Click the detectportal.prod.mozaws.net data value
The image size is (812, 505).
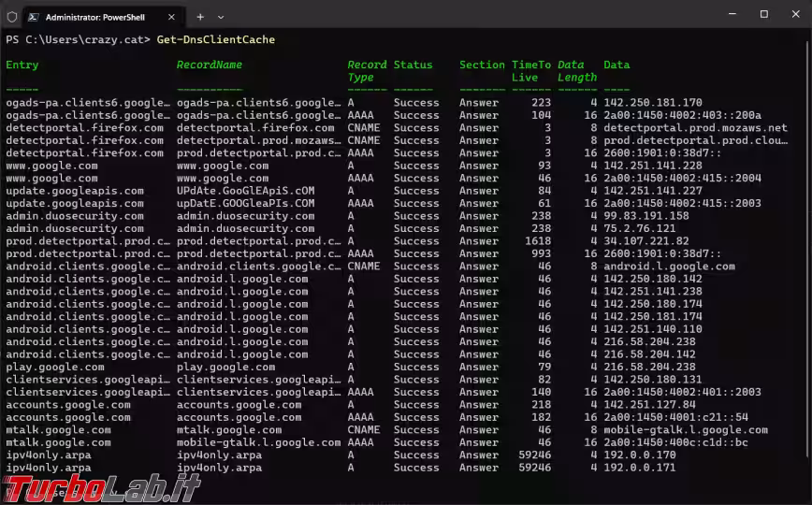coord(695,128)
